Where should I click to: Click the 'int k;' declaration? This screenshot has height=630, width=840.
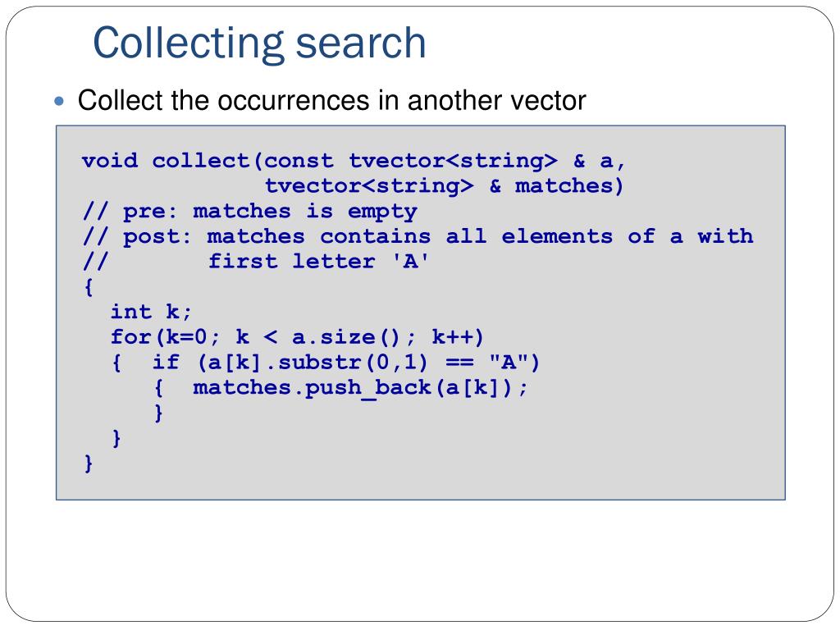151,312
